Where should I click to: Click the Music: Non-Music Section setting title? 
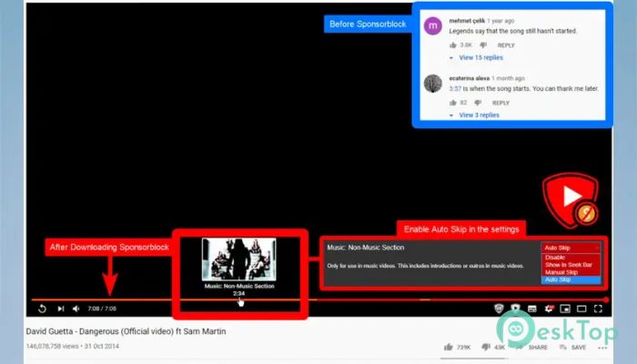[365, 248]
